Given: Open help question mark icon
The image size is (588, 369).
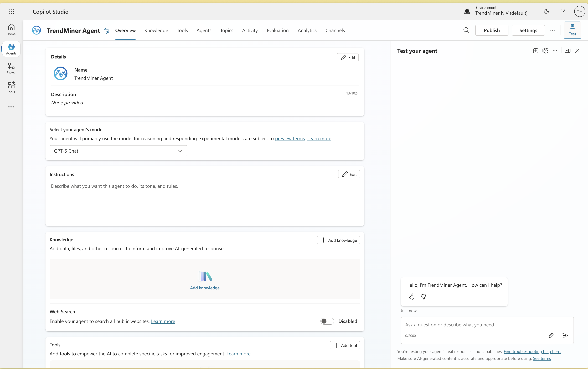Looking at the screenshot, I should coord(563,12).
